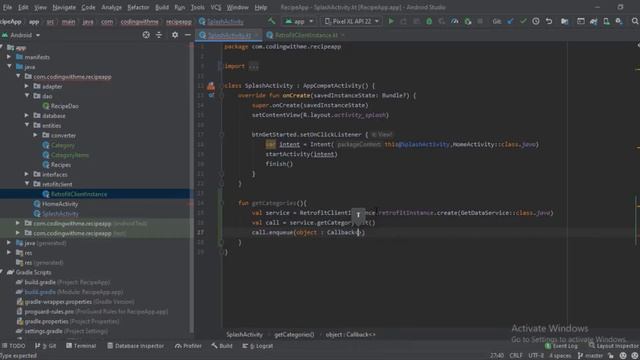The width and height of the screenshot is (640, 360).
Task: Open the Profiler tool window button
Action: [188, 346]
